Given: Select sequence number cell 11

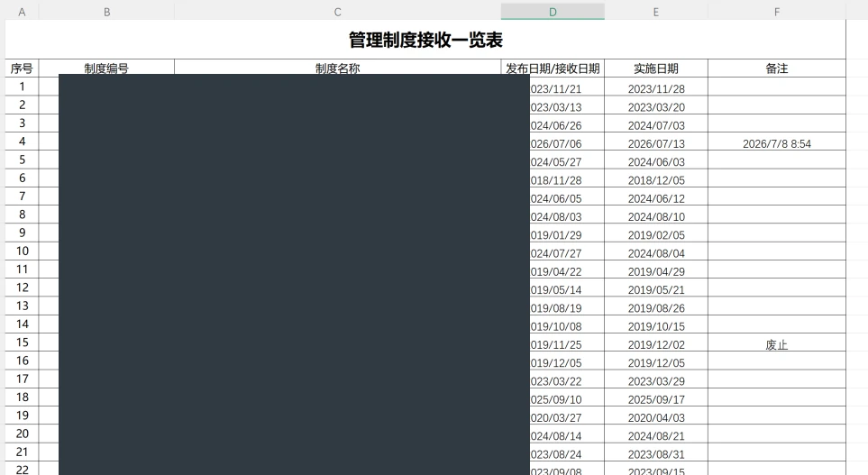Looking at the screenshot, I should point(22,269).
